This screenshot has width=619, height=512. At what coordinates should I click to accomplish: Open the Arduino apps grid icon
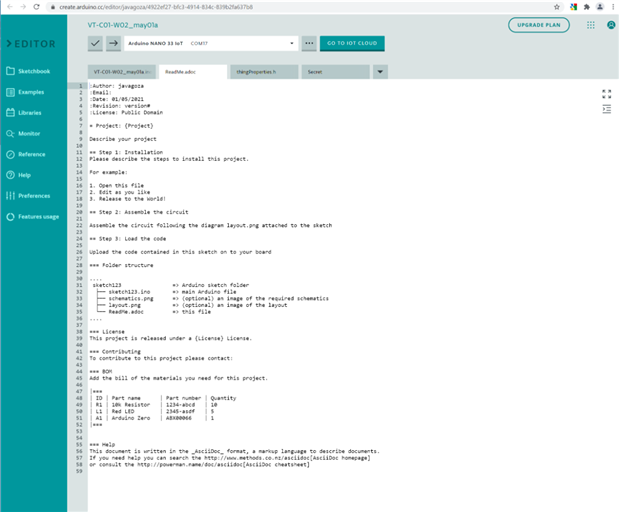click(591, 25)
